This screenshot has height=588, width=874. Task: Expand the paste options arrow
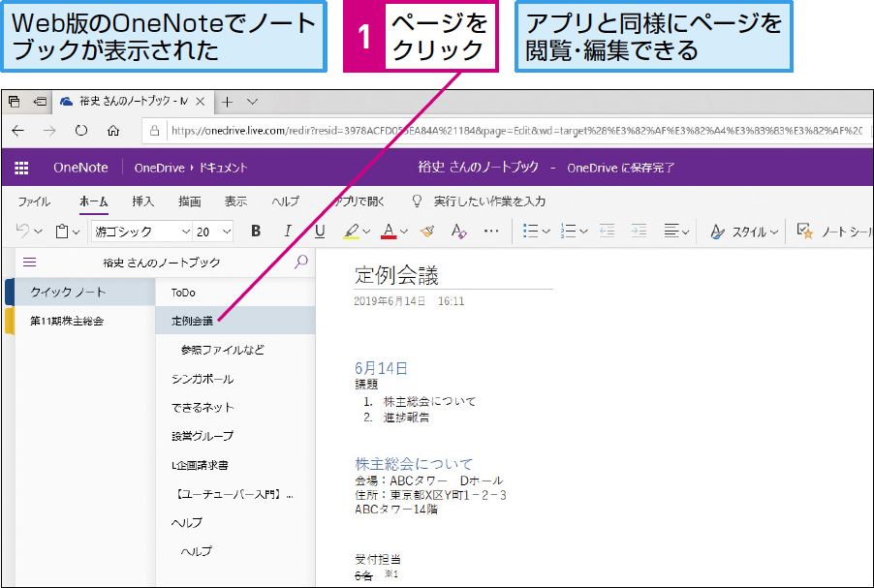(x=77, y=232)
